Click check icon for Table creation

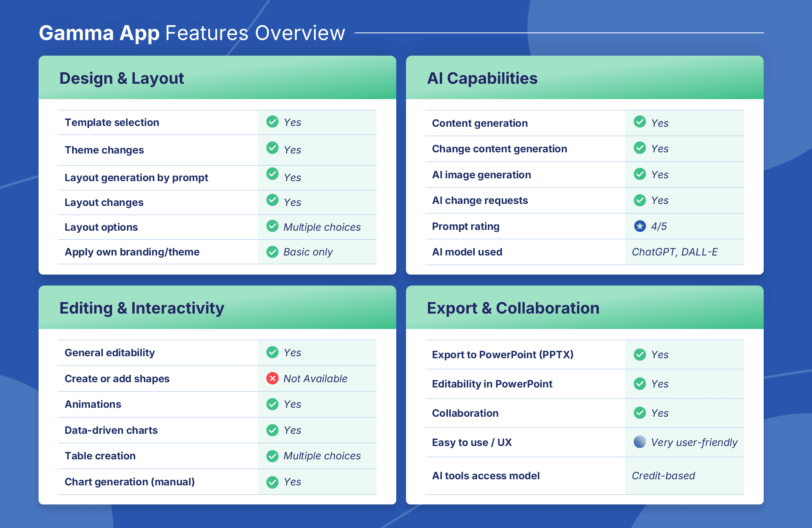pos(272,456)
